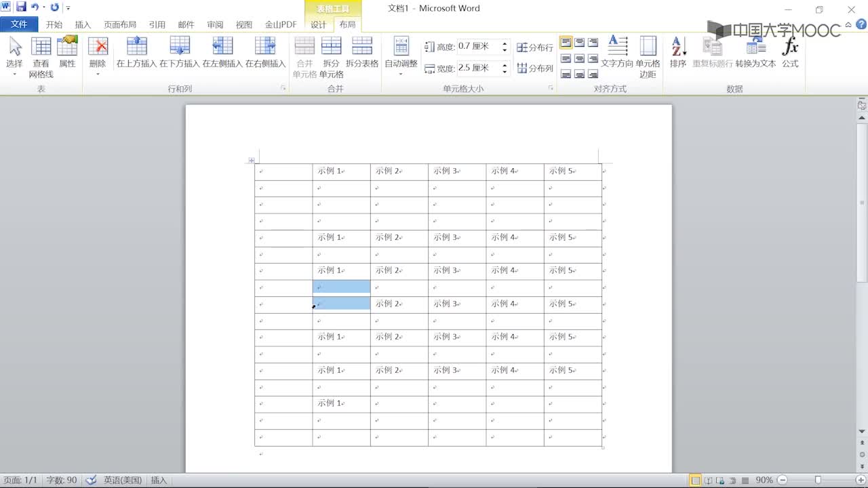Open the File (文件) tab
This screenshot has height=488, width=868.
[19, 24]
